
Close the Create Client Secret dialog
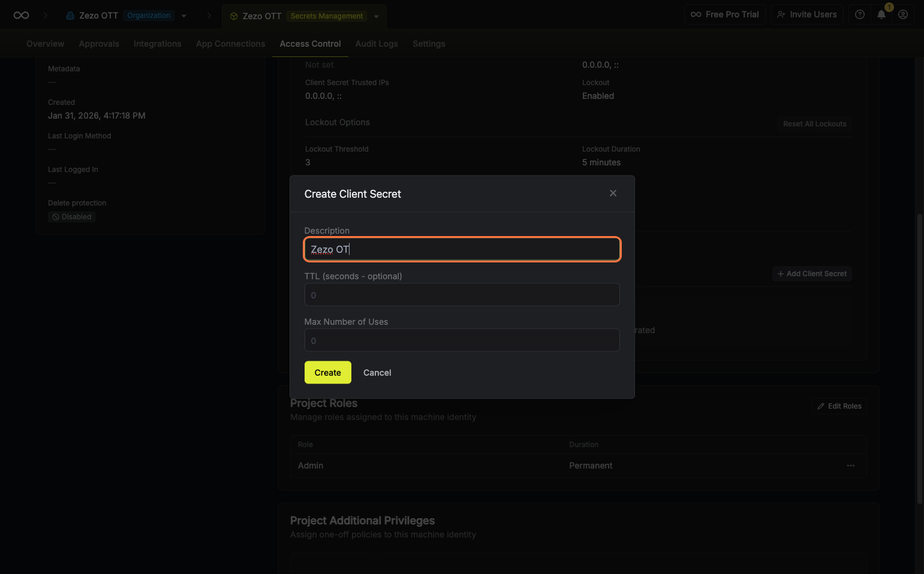click(x=613, y=193)
